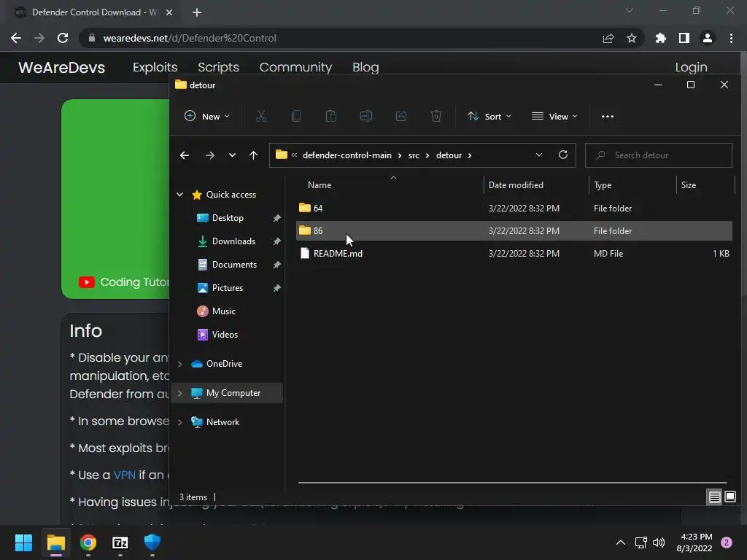The image size is (747, 560).
Task: Select Music in navigation pane
Action: (223, 311)
